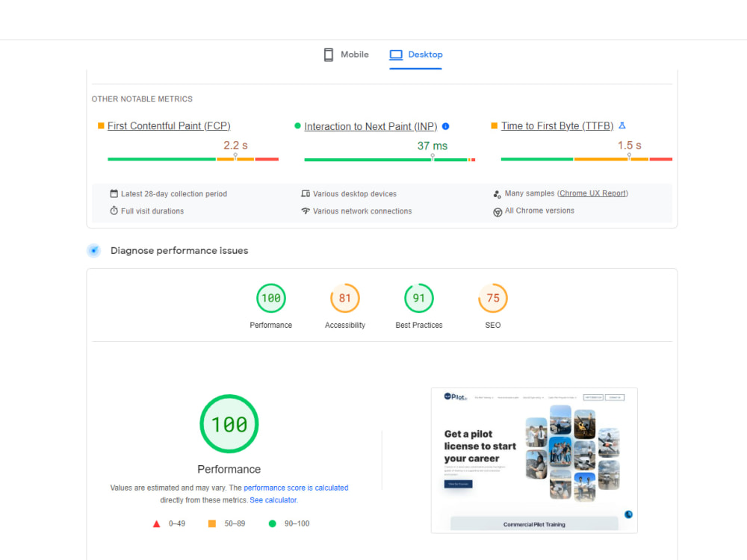Click Diagnose performance issues heading

click(x=179, y=250)
